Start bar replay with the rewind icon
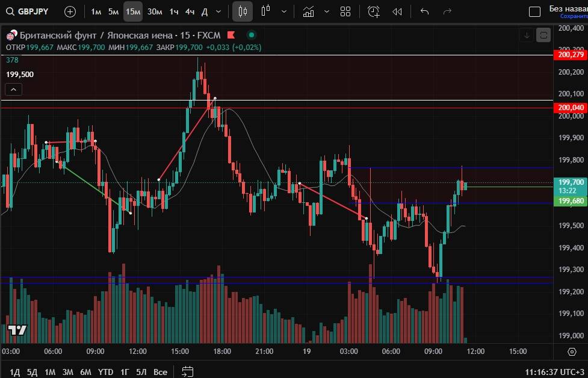 click(x=397, y=11)
